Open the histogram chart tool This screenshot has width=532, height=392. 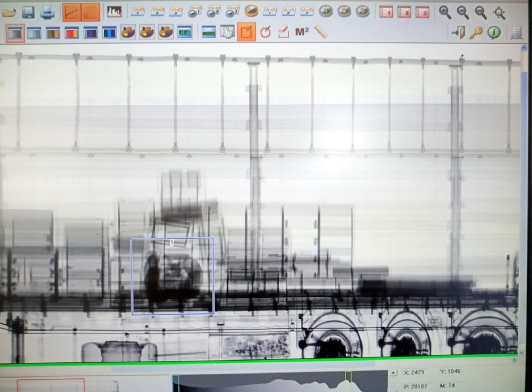point(114,12)
